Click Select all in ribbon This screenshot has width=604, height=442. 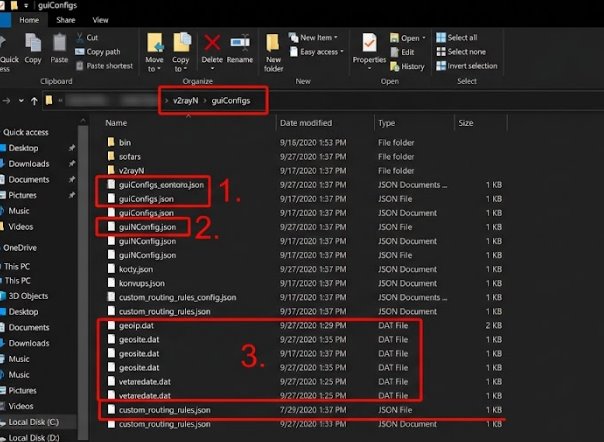457,37
